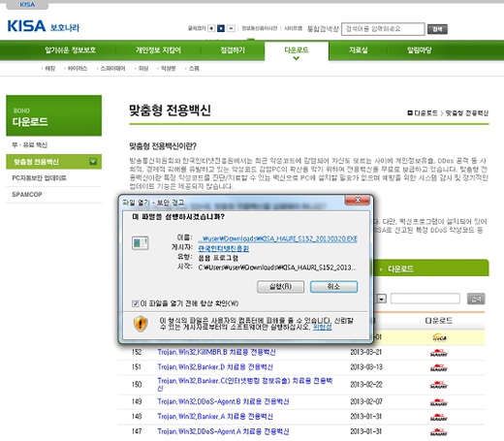Decrease font size with left arrow icon
The width and height of the screenshot is (504, 441).
point(211,28)
